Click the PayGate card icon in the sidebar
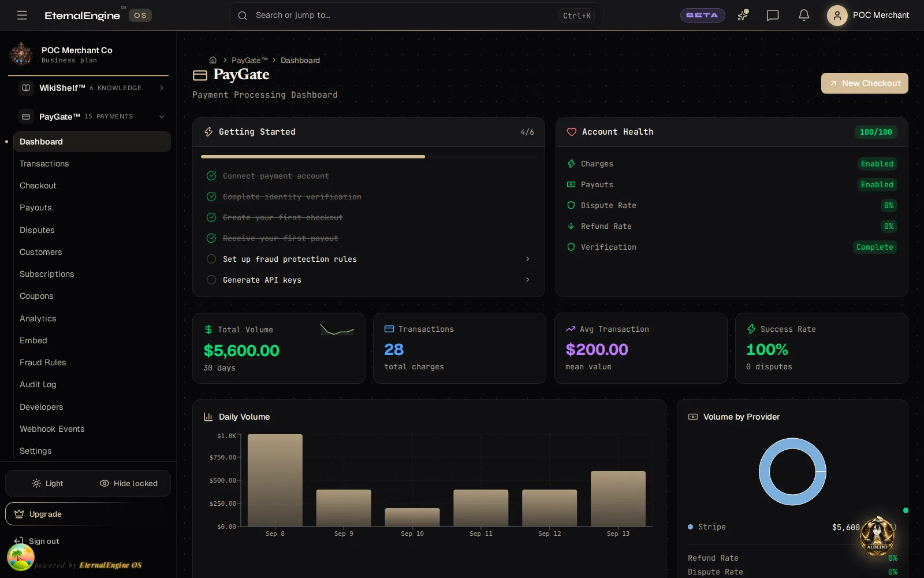The height and width of the screenshot is (578, 924). click(x=26, y=117)
